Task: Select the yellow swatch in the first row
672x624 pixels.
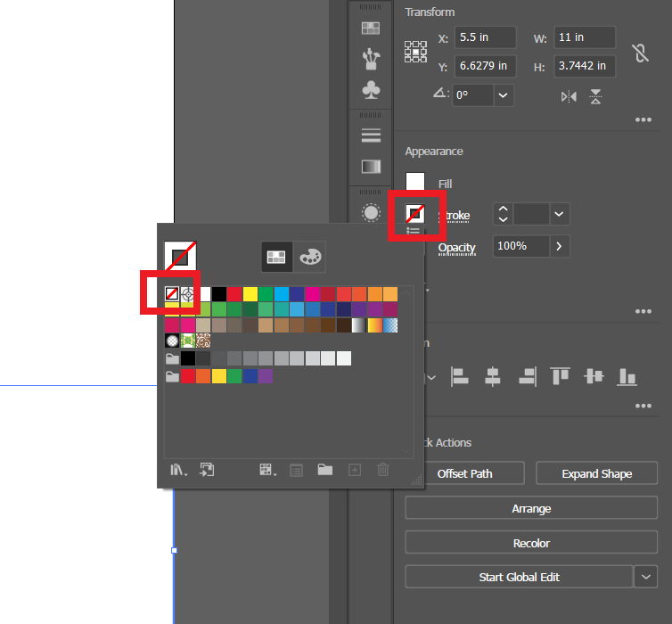Action: [x=250, y=294]
